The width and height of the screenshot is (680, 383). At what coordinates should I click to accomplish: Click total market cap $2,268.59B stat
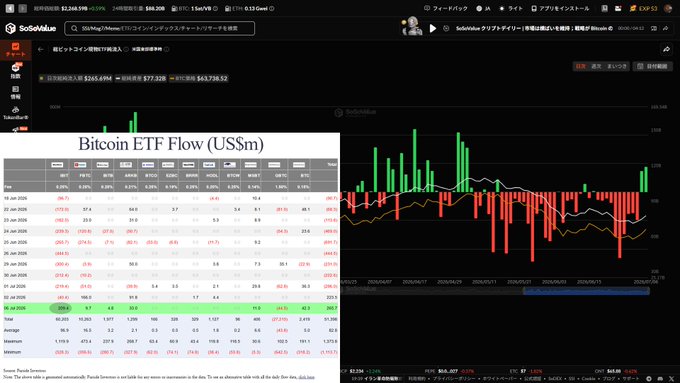(x=69, y=8)
